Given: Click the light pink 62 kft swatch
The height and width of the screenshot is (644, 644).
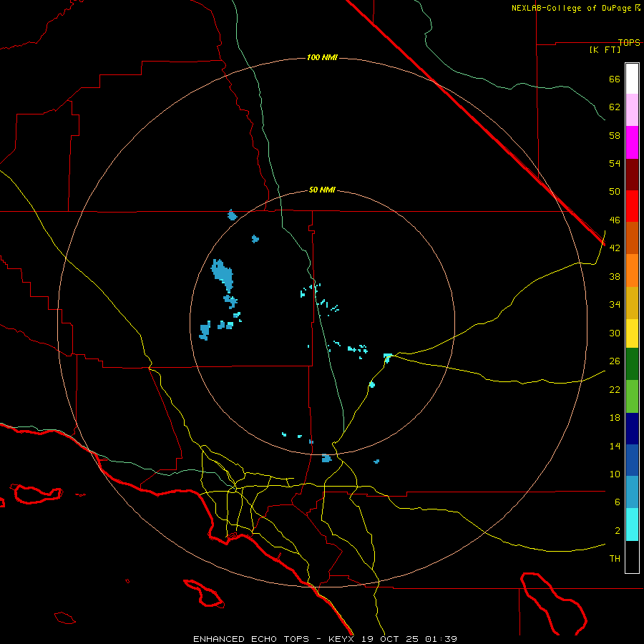Looking at the screenshot, I should click(632, 110).
